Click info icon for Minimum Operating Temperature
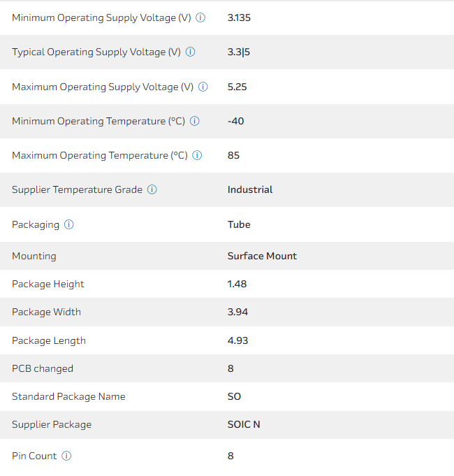 pos(195,121)
